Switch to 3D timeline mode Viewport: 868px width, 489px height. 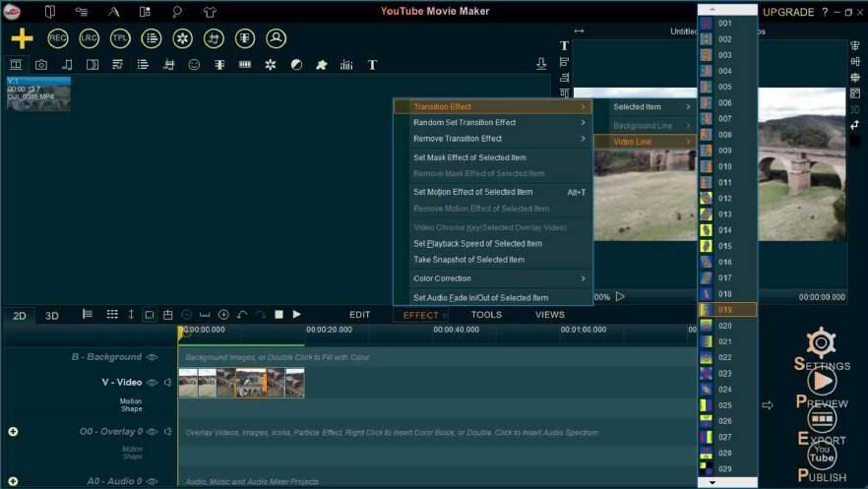click(52, 315)
